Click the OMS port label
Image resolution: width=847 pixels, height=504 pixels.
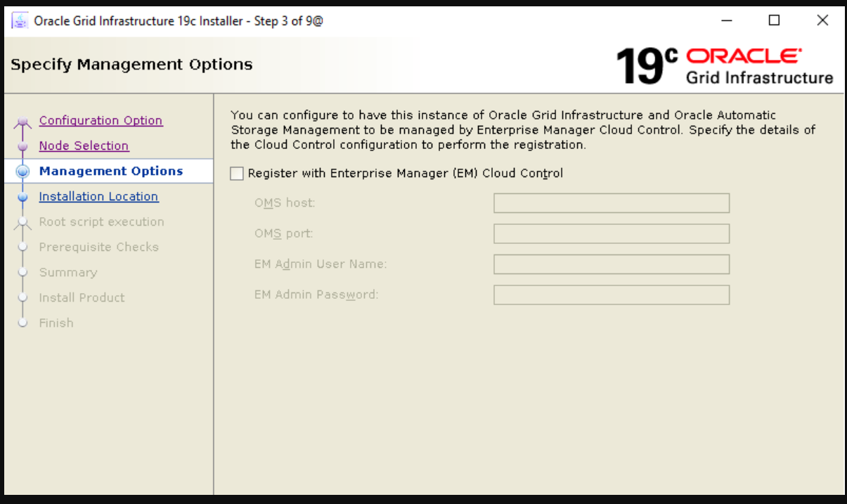click(x=284, y=233)
